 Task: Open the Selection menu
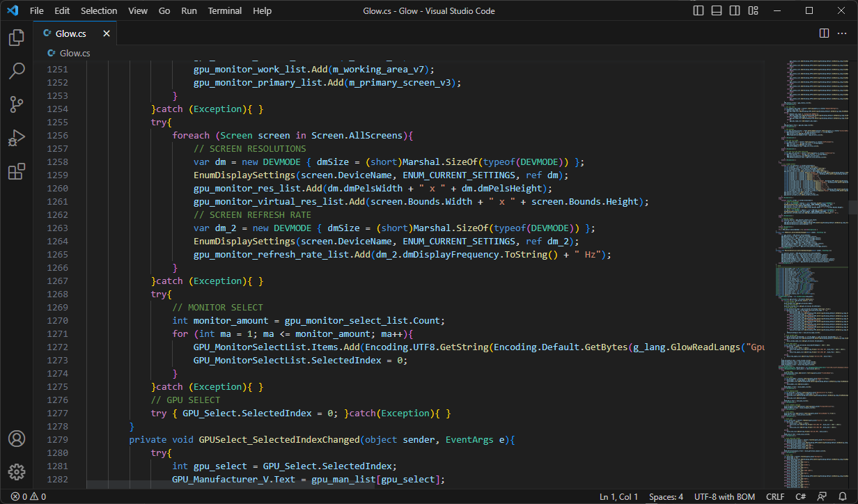click(x=99, y=11)
